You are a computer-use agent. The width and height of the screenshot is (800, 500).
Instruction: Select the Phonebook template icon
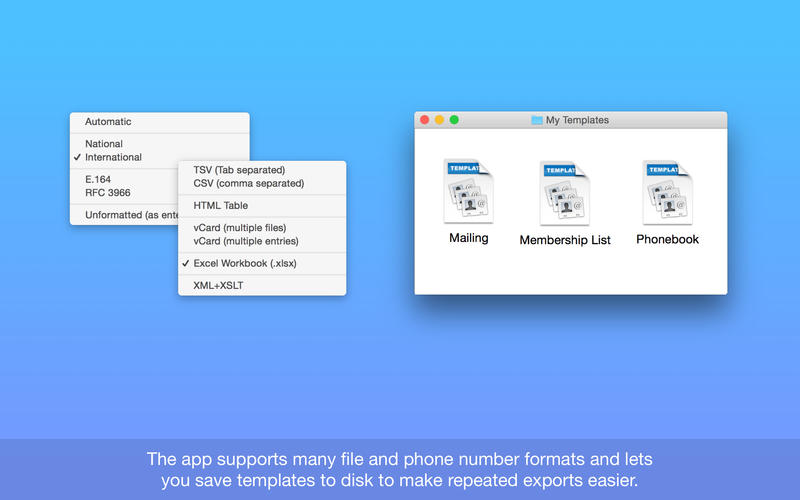tap(667, 194)
